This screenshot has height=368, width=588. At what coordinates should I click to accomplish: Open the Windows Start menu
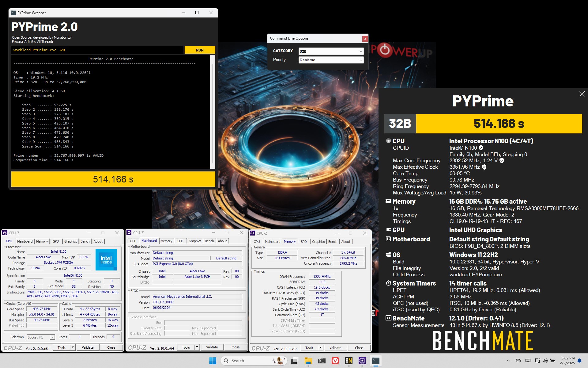(213, 361)
